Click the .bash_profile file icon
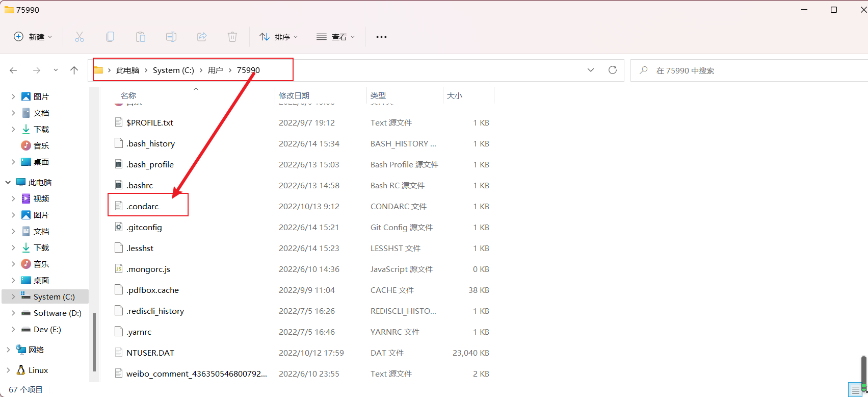Viewport: 868px width, 397px height. coord(119,164)
